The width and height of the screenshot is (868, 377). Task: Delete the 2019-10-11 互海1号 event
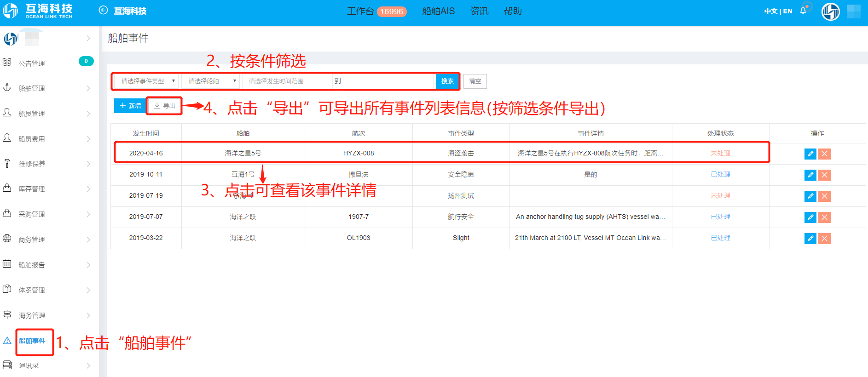(825, 175)
